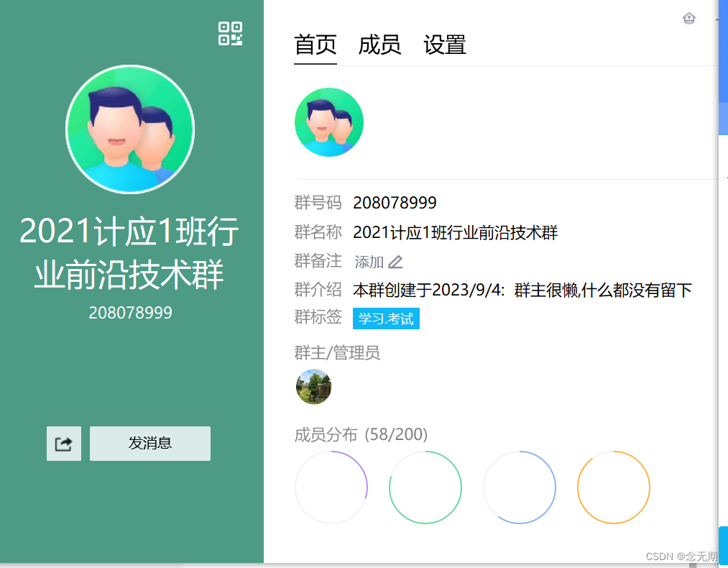Click the 学习.考试 group tag
This screenshot has height=568, width=728.
[x=387, y=319]
